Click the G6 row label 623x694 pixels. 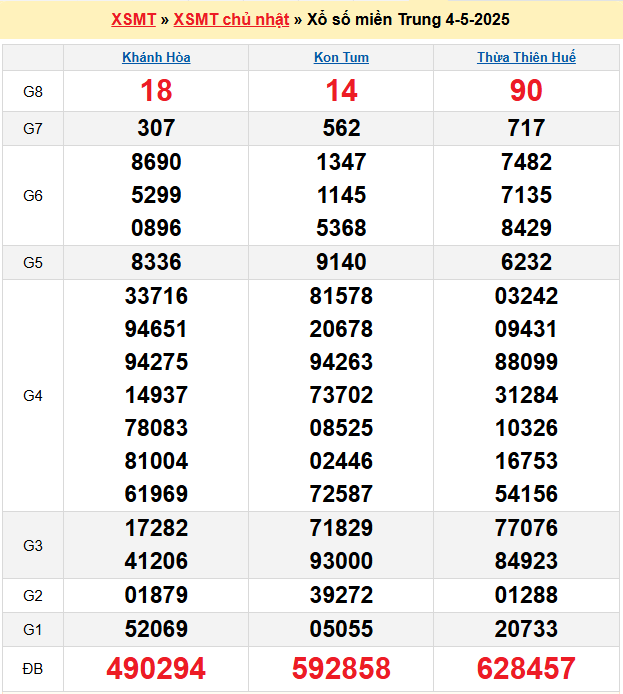coord(33,195)
